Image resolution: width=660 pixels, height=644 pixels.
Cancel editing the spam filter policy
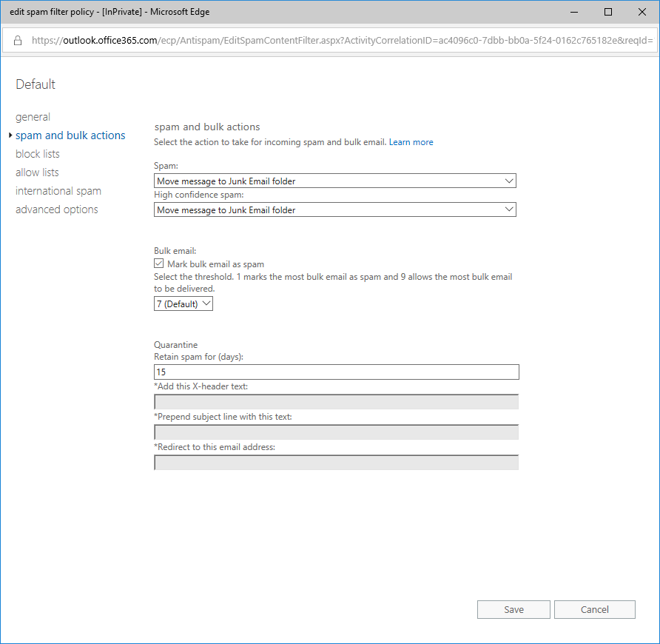tap(594, 609)
